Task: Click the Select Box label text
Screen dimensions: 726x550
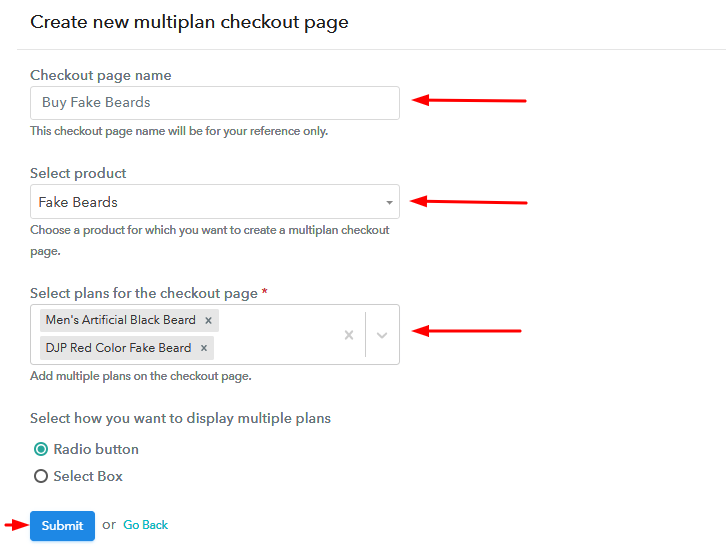Action: click(88, 476)
